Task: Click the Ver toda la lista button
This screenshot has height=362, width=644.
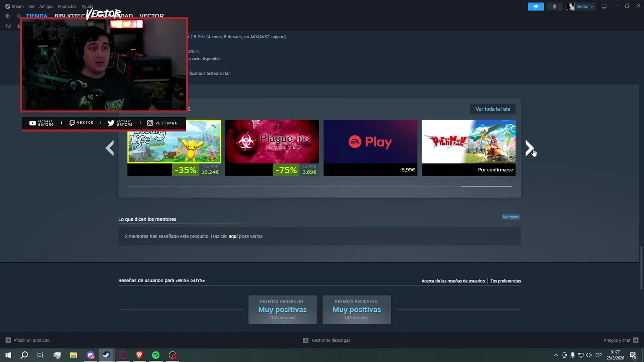Action: pos(493,109)
